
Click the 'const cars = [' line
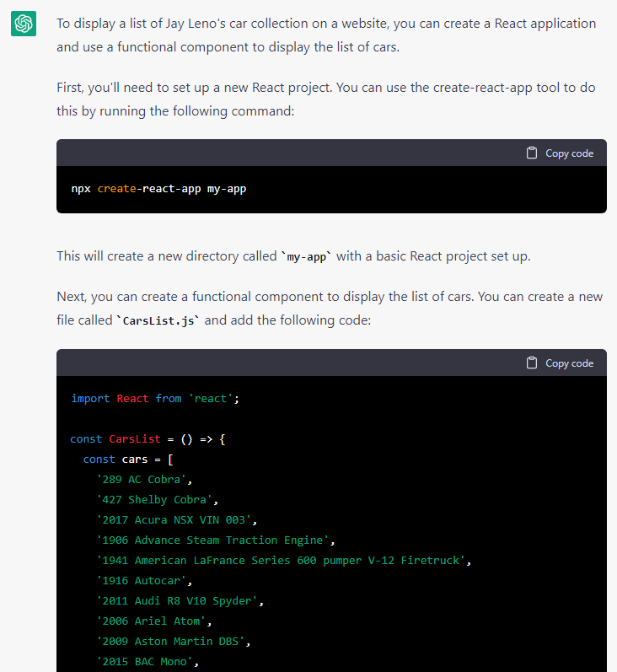point(128,460)
